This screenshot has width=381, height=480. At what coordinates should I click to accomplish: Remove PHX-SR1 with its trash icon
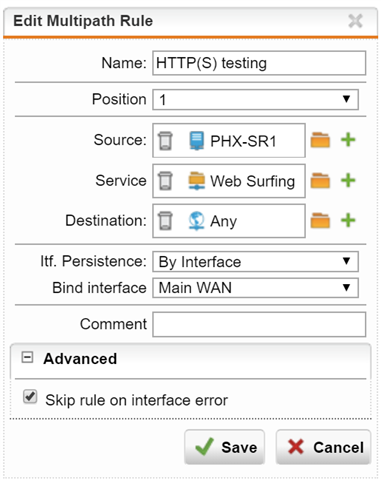click(x=165, y=141)
